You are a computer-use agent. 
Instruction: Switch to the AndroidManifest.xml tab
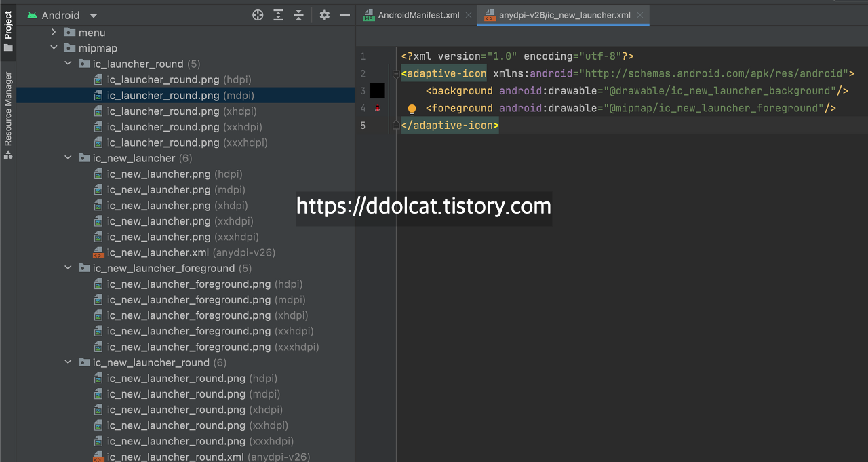[x=418, y=15]
